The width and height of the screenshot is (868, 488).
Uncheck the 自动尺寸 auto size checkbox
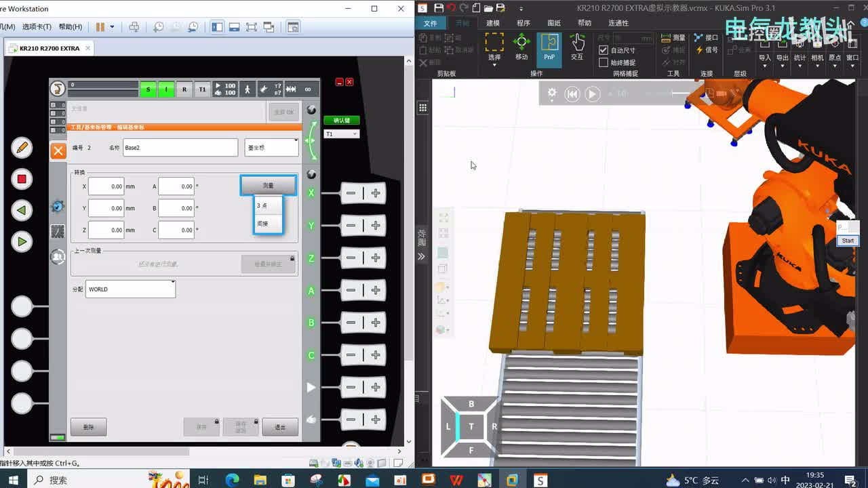coord(604,50)
